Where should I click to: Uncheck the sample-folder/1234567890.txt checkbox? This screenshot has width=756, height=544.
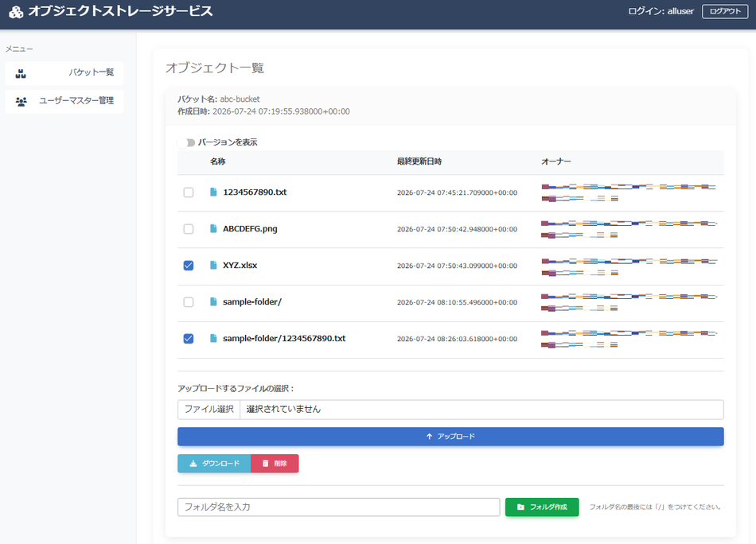pyautogui.click(x=189, y=339)
